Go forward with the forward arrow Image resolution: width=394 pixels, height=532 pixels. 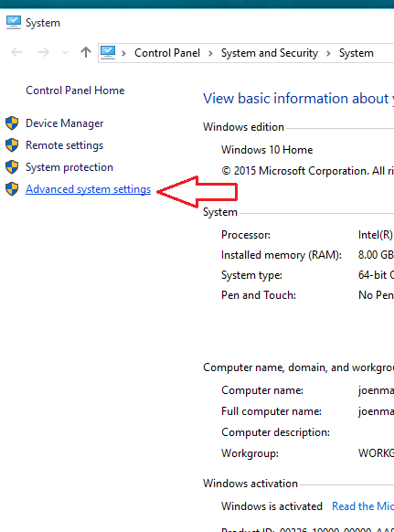44,52
